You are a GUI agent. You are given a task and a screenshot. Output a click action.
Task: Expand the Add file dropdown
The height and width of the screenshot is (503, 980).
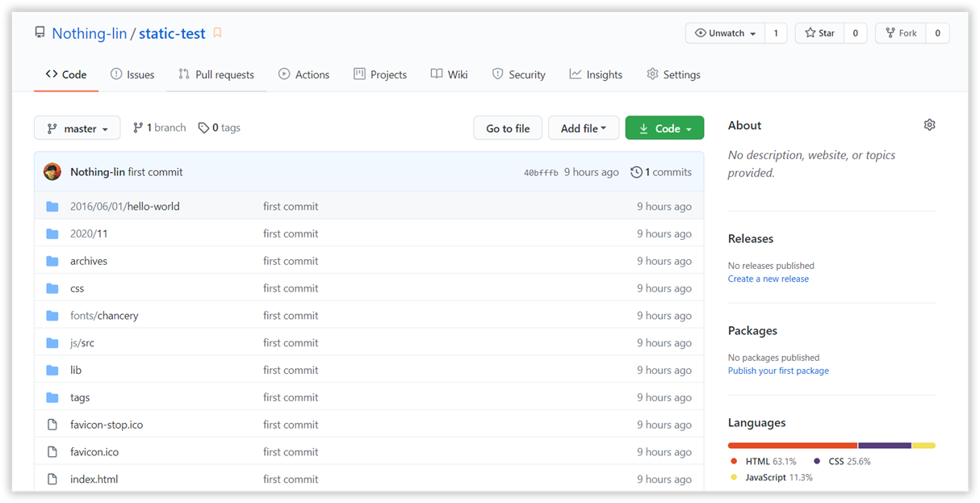pyautogui.click(x=583, y=128)
